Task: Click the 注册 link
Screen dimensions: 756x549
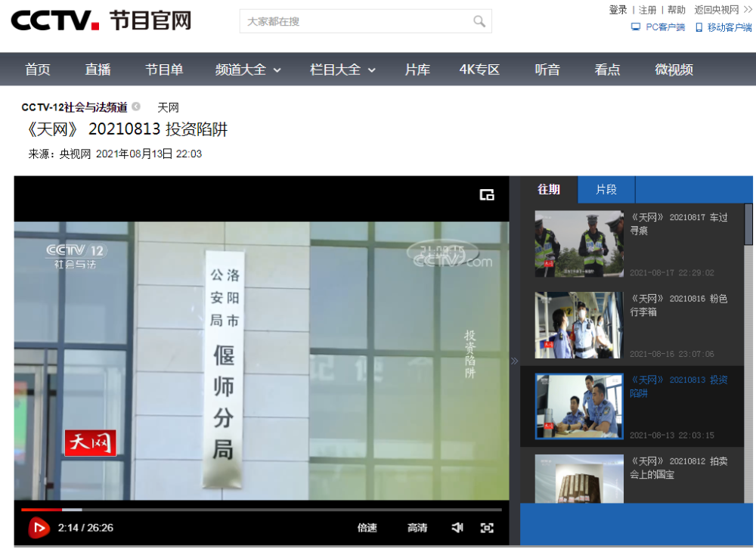Action: tap(648, 10)
